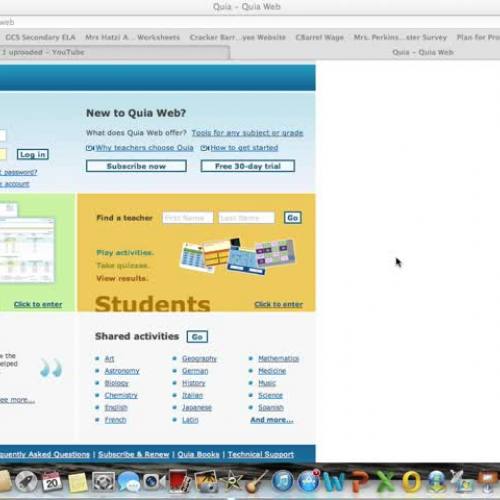Click the screenshot thumbnail in green panel
Screen dimensions: 500x500
27,250
